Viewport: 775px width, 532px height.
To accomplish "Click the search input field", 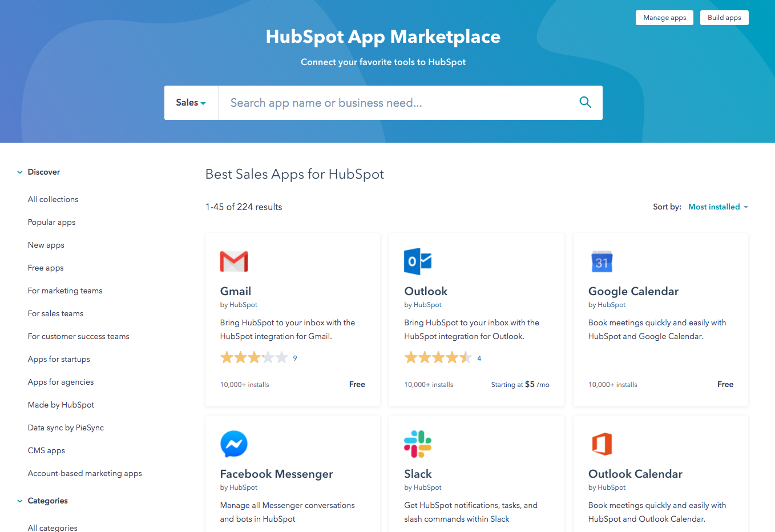I will (x=399, y=102).
